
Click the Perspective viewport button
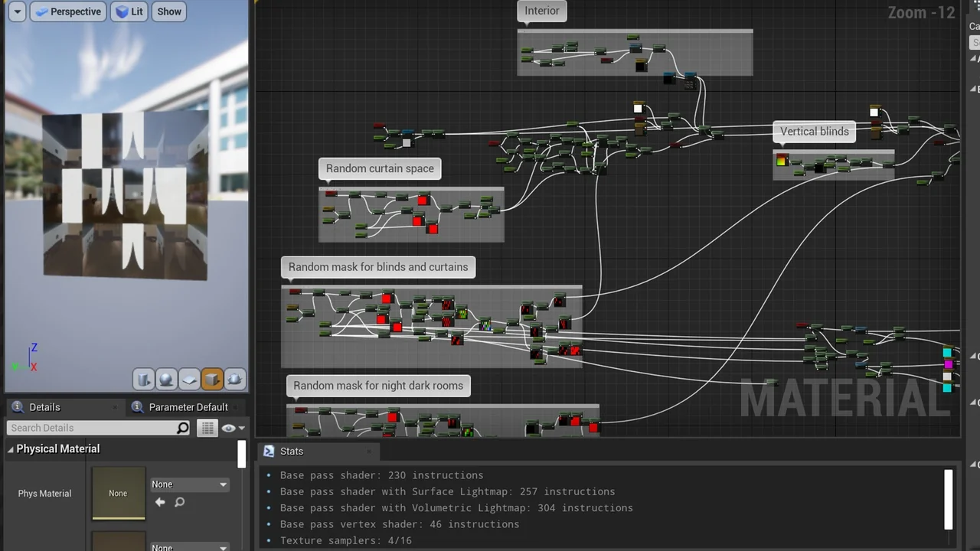coord(68,11)
